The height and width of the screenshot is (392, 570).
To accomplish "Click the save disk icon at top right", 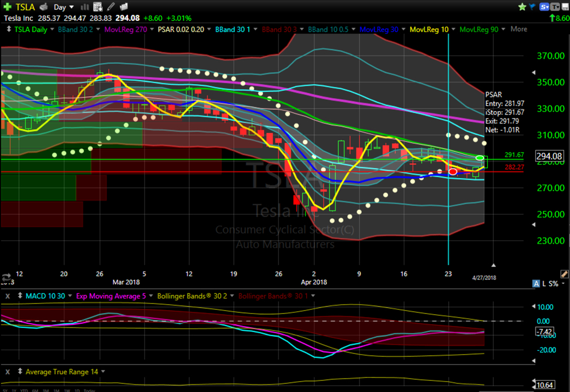I will click(x=565, y=7).
